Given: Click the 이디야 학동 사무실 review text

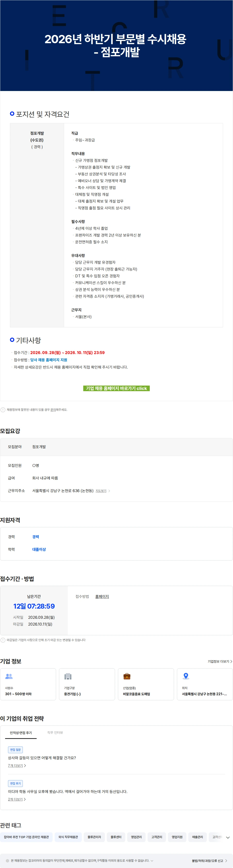Looking at the screenshot, I should pos(68,792).
